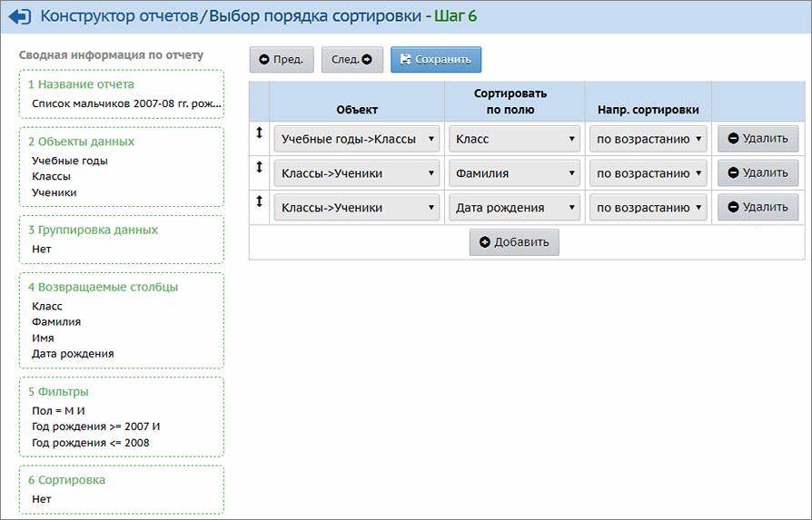812x520 pixels.
Task: Click drag handle of Фамилия sort row
Action: point(259,167)
